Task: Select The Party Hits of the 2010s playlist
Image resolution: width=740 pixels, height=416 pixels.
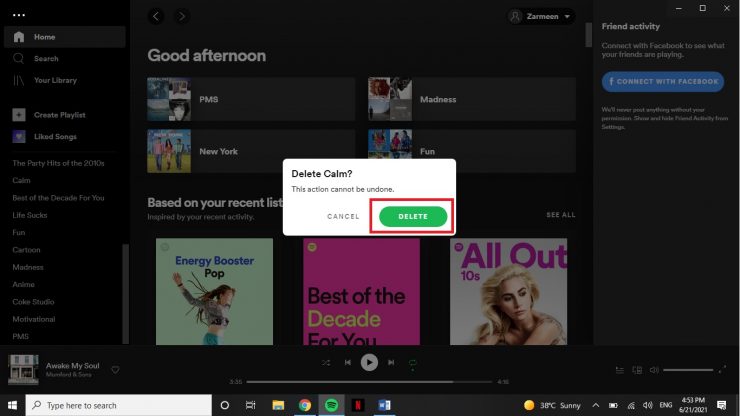Action: pos(58,163)
